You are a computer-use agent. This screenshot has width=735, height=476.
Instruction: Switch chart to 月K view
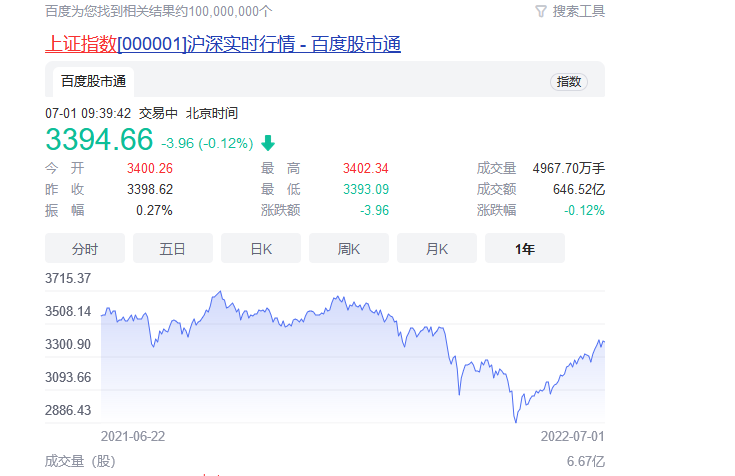tap(437, 249)
